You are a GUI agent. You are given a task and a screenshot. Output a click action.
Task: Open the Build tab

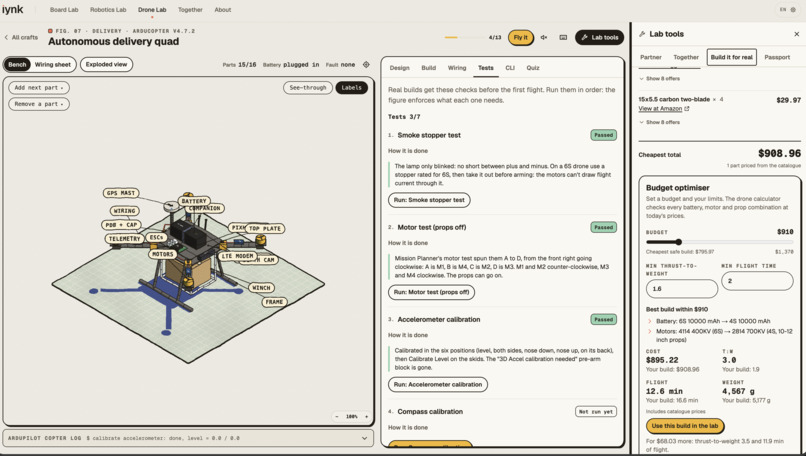[x=428, y=68]
